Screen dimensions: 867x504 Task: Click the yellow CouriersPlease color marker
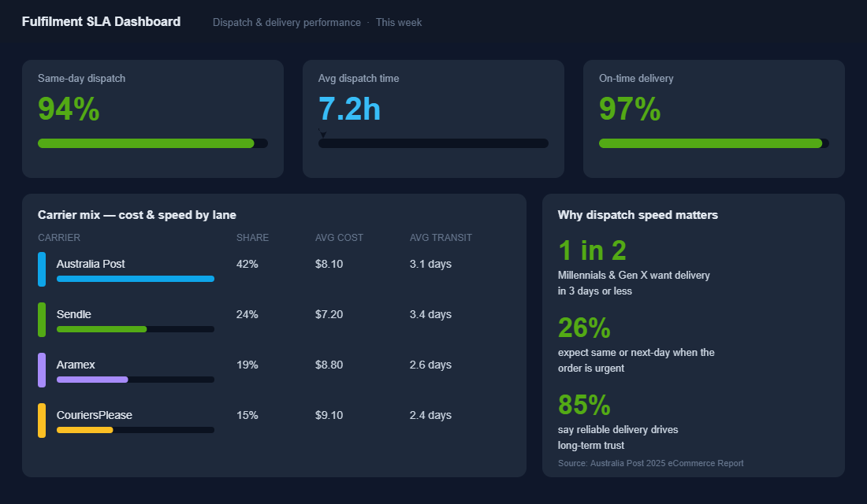[42, 420]
